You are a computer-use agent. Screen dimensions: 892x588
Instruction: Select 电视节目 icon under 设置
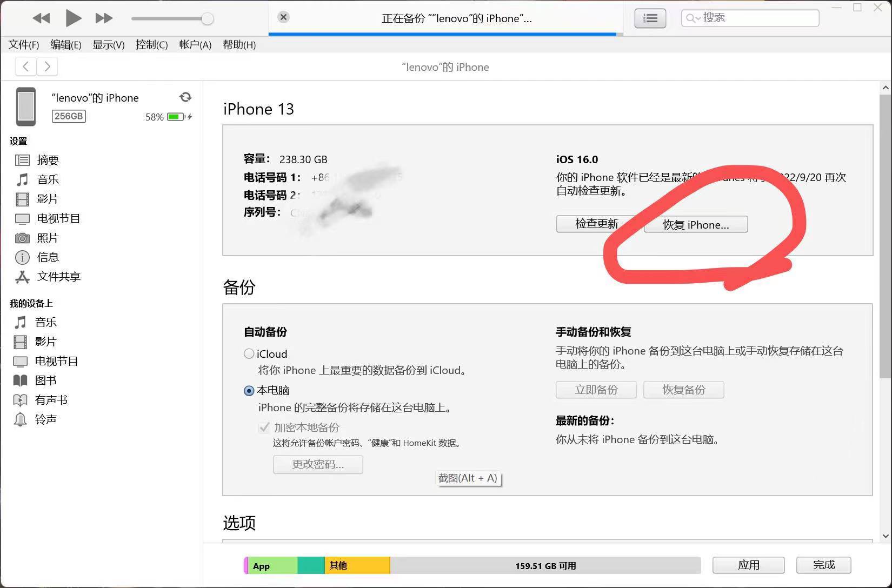[x=22, y=218]
